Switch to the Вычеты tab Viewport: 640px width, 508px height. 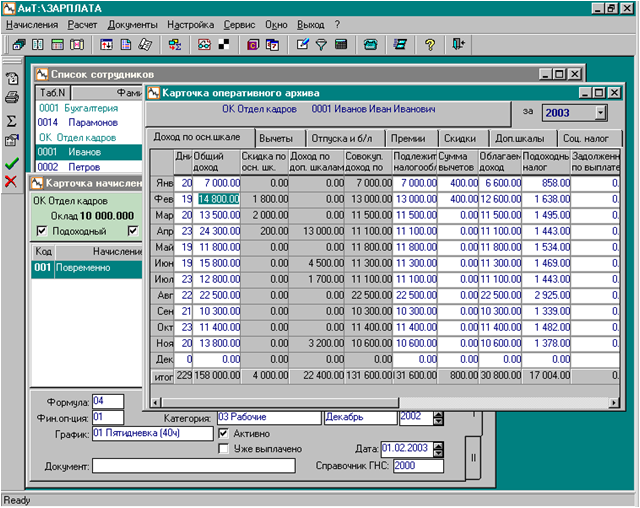tap(277, 138)
